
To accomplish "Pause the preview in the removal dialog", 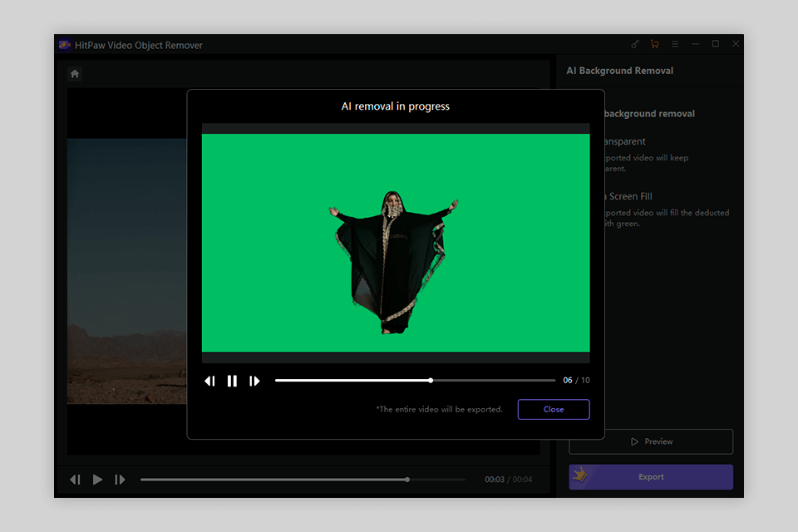I will point(232,381).
